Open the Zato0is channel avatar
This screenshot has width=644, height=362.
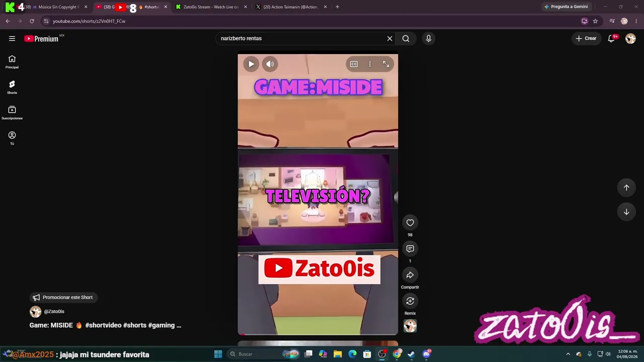point(35,312)
